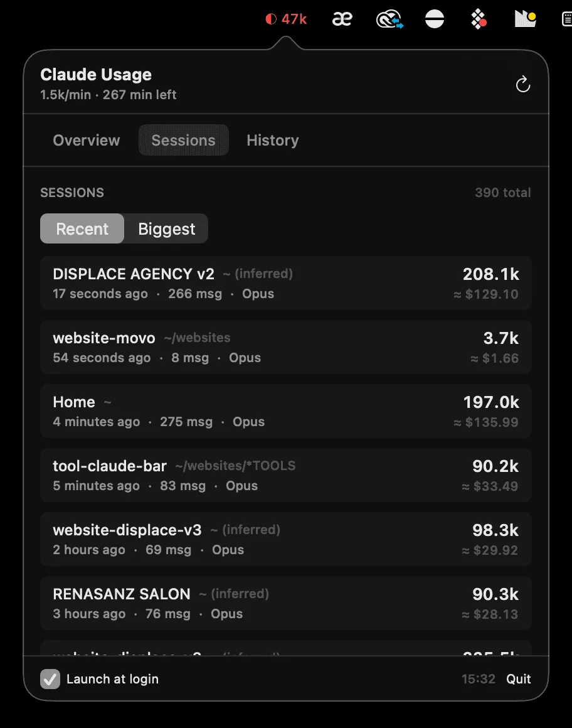Toggle the Launch at login checkbox

pyautogui.click(x=50, y=678)
